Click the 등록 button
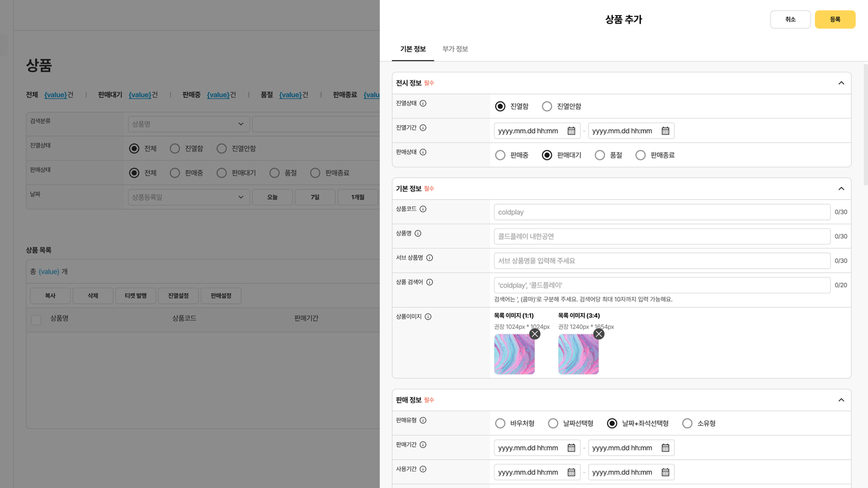Image resolution: width=868 pixels, height=488 pixels. pyautogui.click(x=835, y=20)
